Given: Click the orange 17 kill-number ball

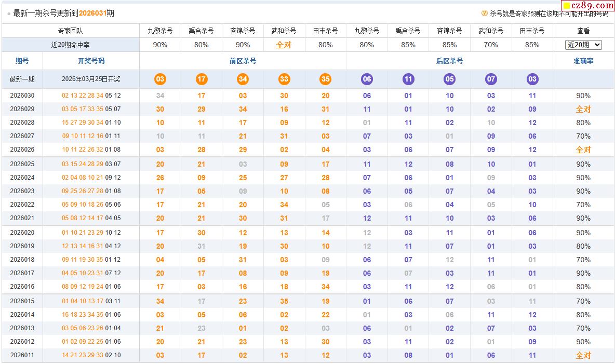Looking at the screenshot, I should [202, 79].
